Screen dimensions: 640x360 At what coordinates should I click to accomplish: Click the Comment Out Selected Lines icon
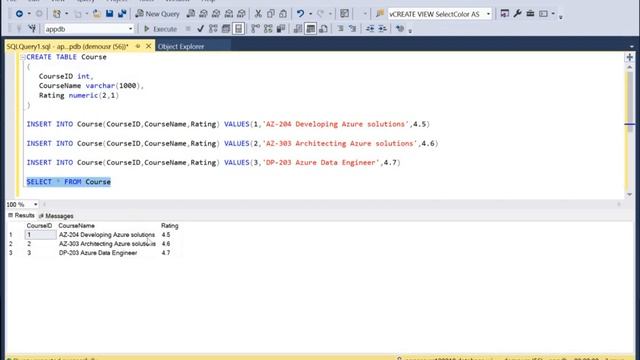pos(340,29)
